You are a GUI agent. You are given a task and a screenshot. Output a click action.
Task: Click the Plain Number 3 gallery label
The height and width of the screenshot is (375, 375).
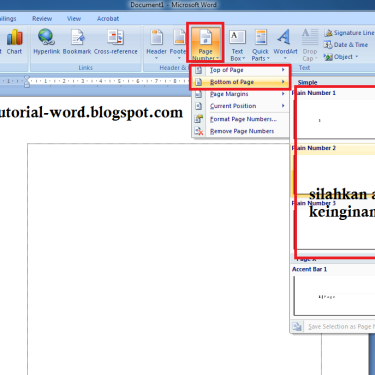pos(314,203)
